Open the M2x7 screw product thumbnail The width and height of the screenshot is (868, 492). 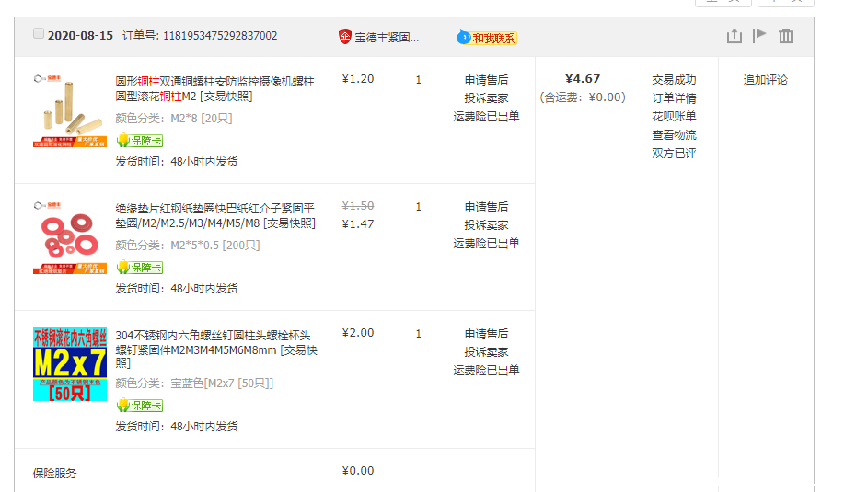click(70, 364)
